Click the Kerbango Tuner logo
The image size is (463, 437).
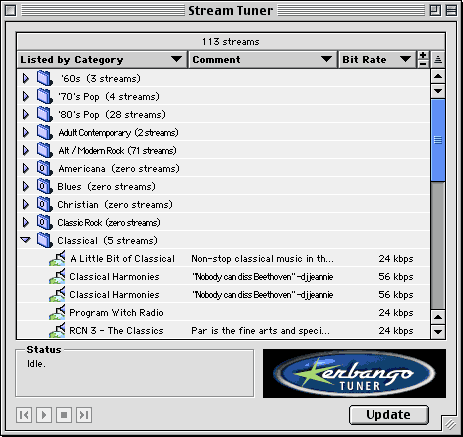coord(354,374)
